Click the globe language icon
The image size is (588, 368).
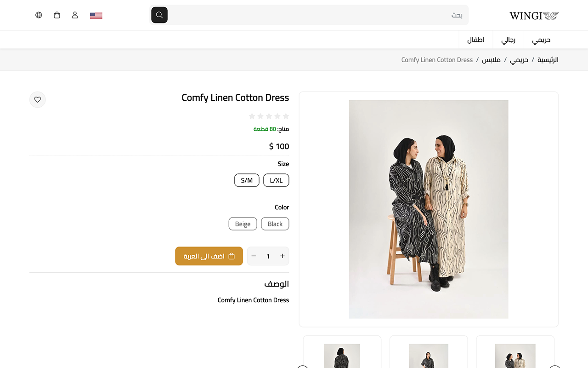[39, 15]
